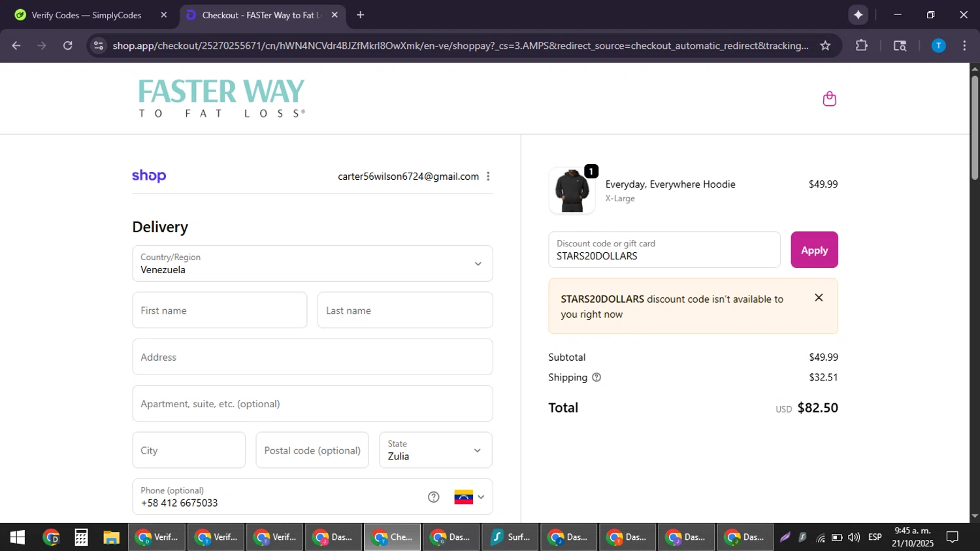The height and width of the screenshot is (551, 980).
Task: Click the FASTer Way to Fat Loss logo
Action: point(221,98)
